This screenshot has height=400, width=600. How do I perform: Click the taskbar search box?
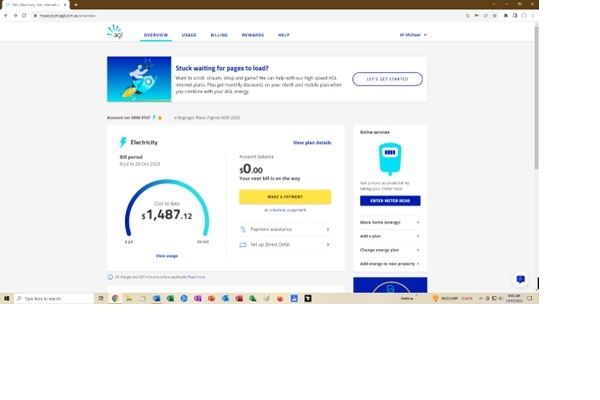(x=54, y=298)
